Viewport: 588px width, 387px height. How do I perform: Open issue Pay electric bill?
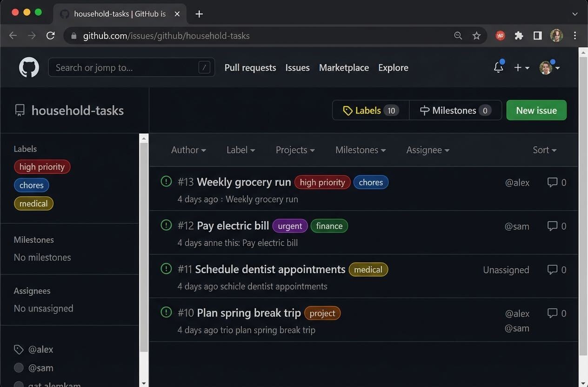tap(233, 226)
